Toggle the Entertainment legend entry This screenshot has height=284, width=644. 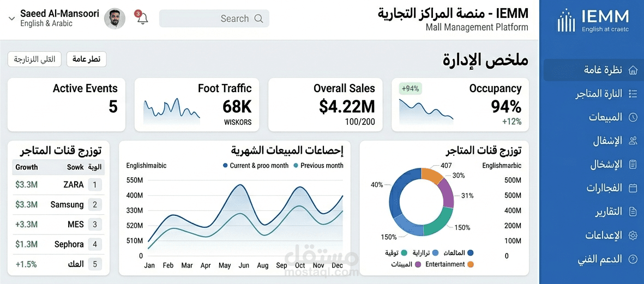tap(449, 264)
